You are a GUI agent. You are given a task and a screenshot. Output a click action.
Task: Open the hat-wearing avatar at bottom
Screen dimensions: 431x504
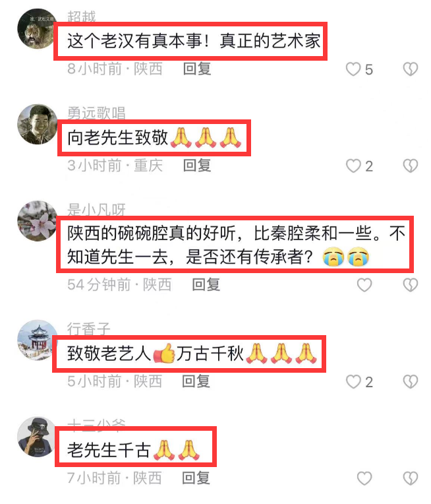[x=38, y=437]
